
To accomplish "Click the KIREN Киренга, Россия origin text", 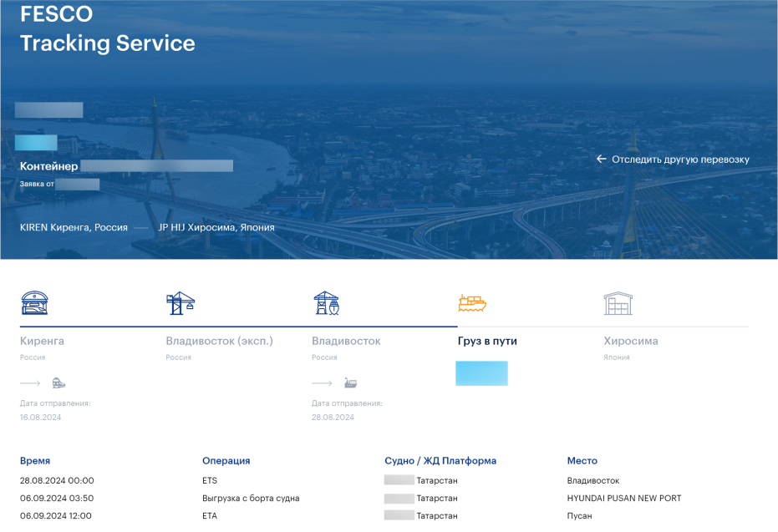I will click(x=74, y=227).
